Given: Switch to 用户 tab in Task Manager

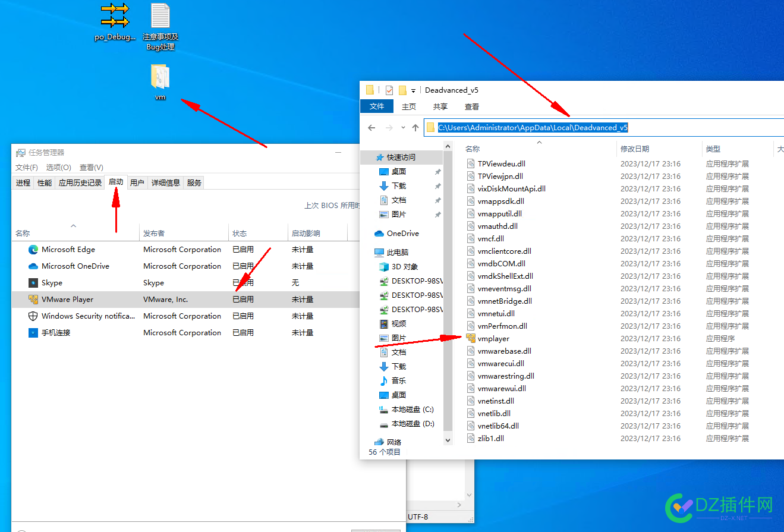Looking at the screenshot, I should [137, 183].
